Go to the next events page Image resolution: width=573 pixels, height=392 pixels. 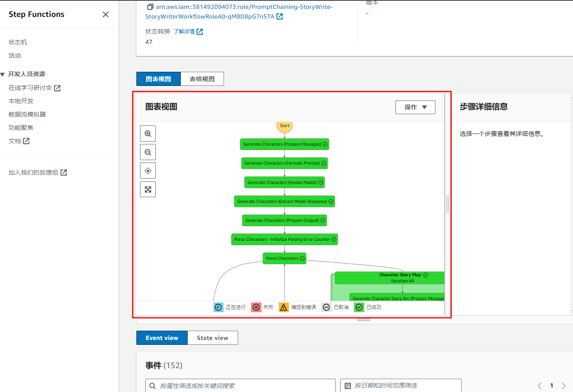564,386
